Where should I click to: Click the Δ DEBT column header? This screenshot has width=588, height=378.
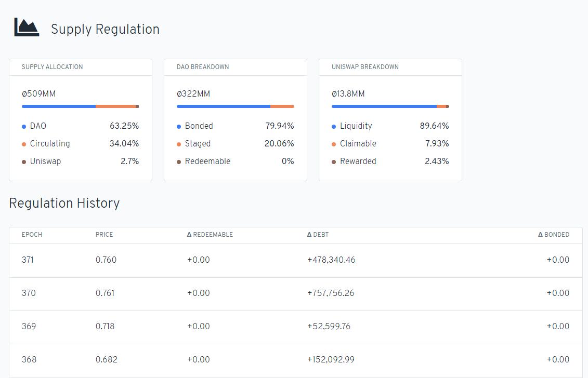coord(317,235)
